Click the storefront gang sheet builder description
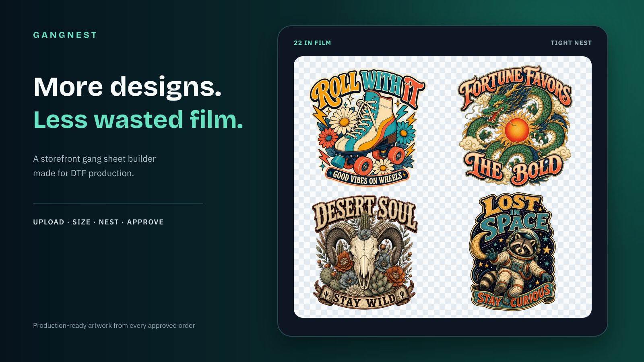This screenshot has height=362, width=644. tap(95, 166)
